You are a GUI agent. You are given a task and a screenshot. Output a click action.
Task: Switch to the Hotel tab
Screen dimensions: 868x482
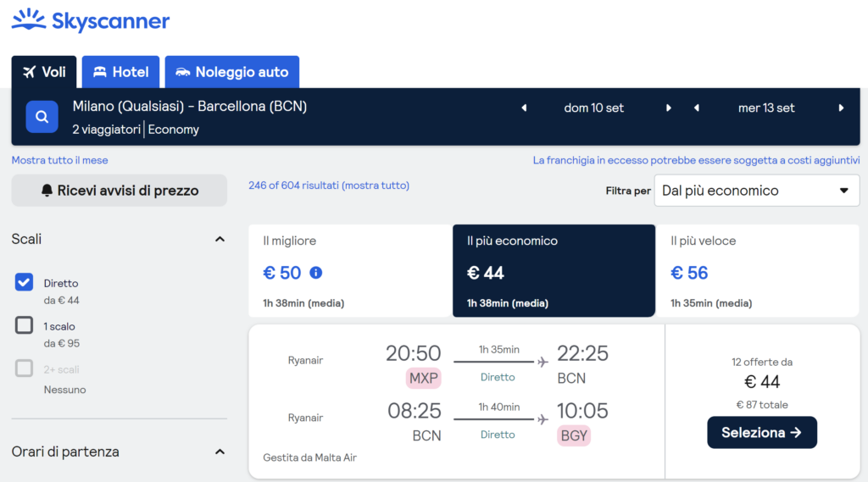120,72
